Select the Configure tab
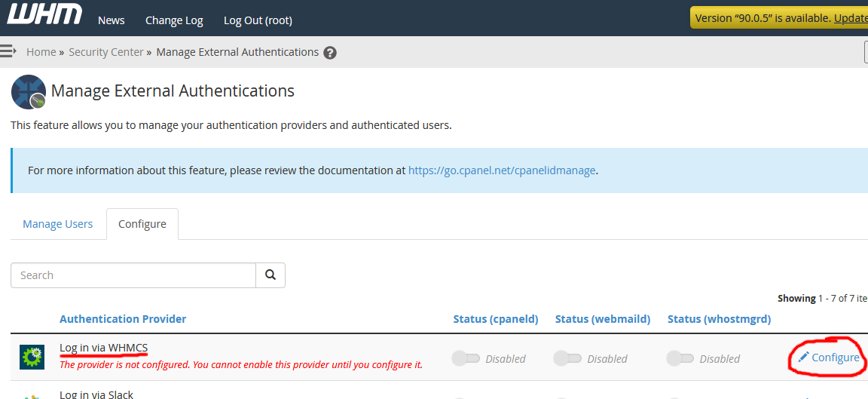Screen dimensions: 868x399 click(x=142, y=224)
